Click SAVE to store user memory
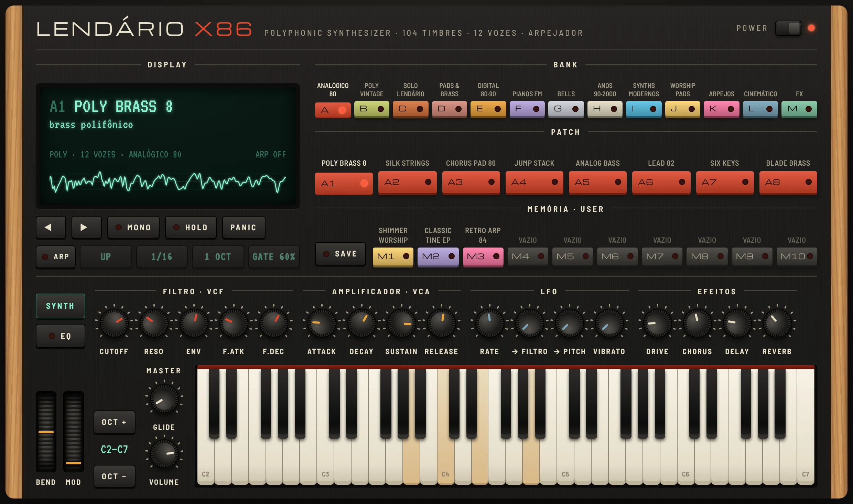853x504 pixels. click(341, 254)
